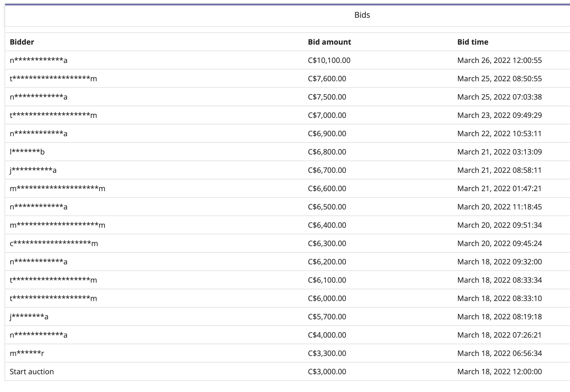
Task: Click March 20, 2022 11:18:45 bid time
Action: 499,207
